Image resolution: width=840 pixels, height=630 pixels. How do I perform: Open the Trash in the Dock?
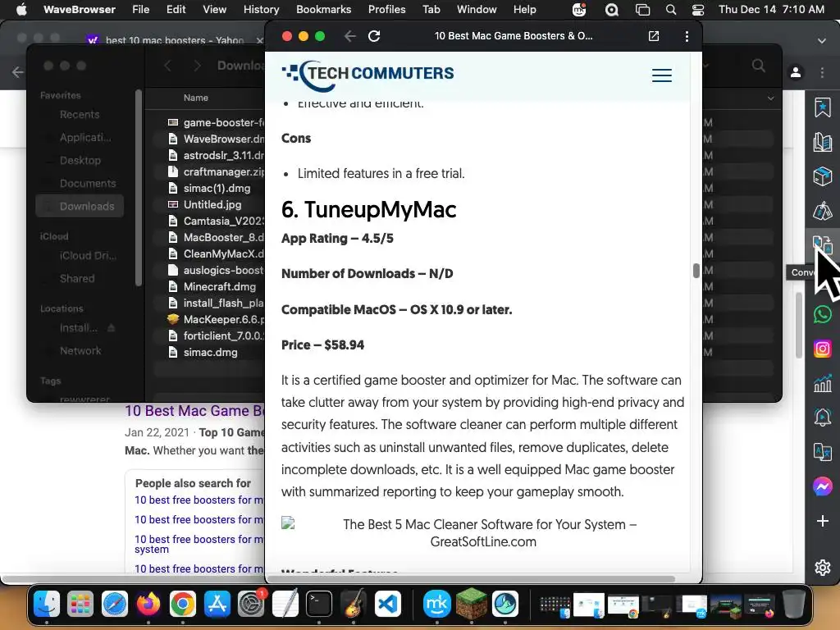click(x=794, y=604)
